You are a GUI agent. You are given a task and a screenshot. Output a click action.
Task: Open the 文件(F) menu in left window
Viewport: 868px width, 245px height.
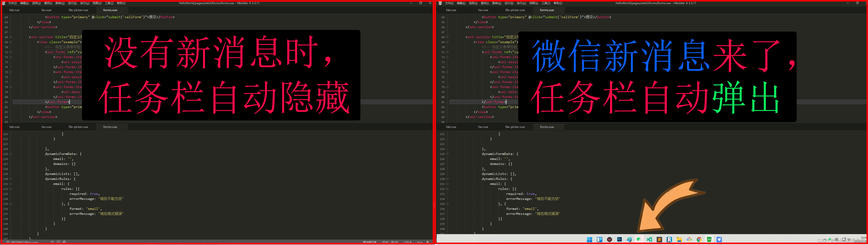click(x=12, y=3)
